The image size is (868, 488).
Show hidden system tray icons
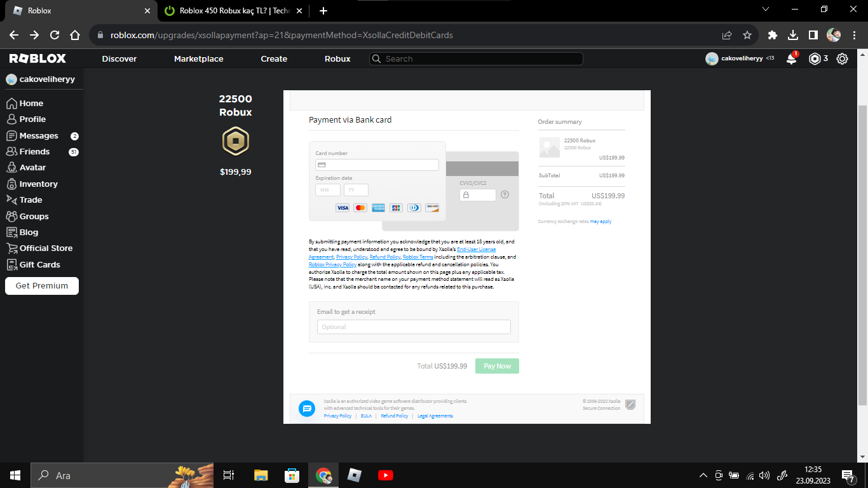pyautogui.click(x=703, y=475)
